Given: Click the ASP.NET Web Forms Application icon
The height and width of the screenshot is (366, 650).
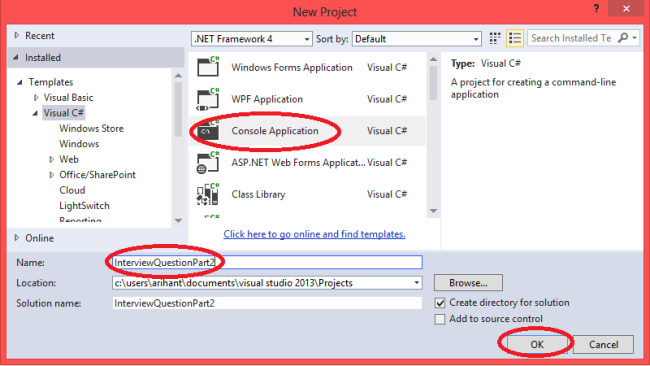Looking at the screenshot, I should [x=208, y=162].
